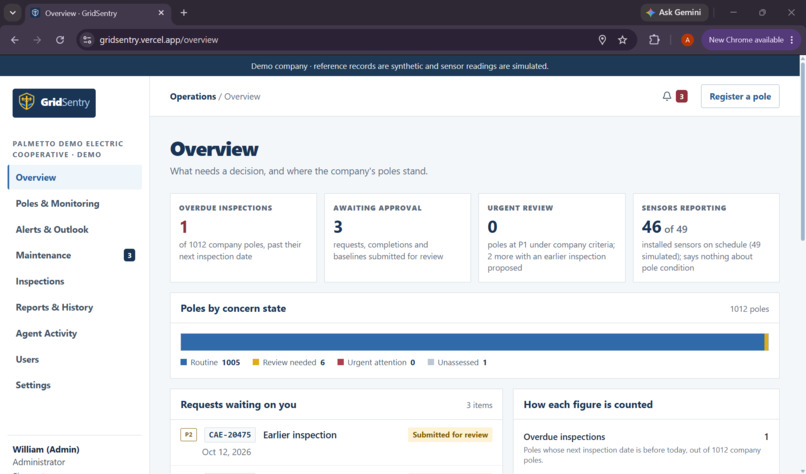Click "Oct 12, 2026" request date
806x474 pixels.
coord(226,452)
